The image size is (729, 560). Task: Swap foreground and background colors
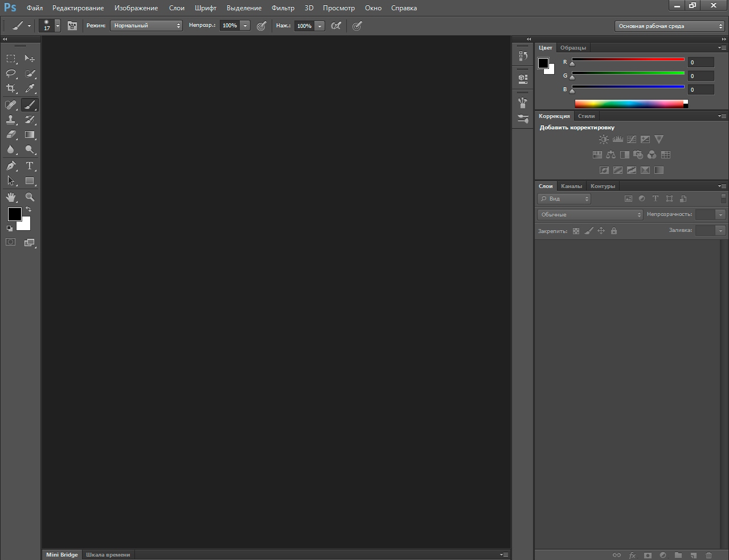pos(28,210)
